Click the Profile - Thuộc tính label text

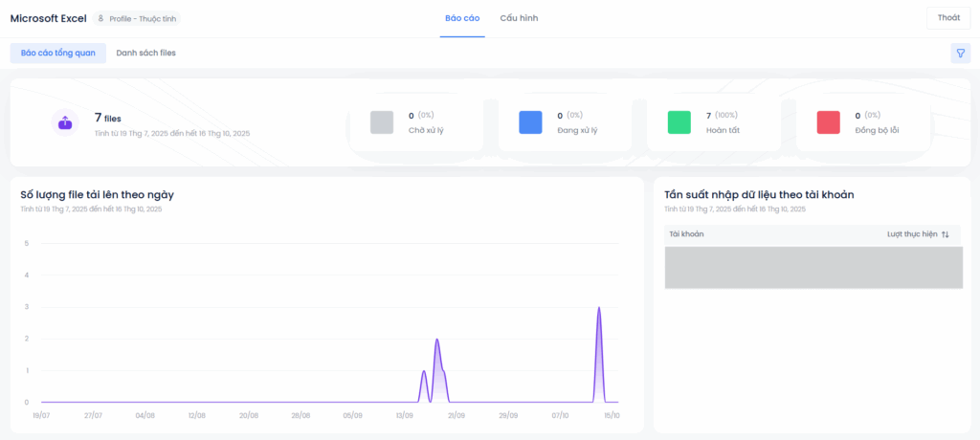point(143,18)
